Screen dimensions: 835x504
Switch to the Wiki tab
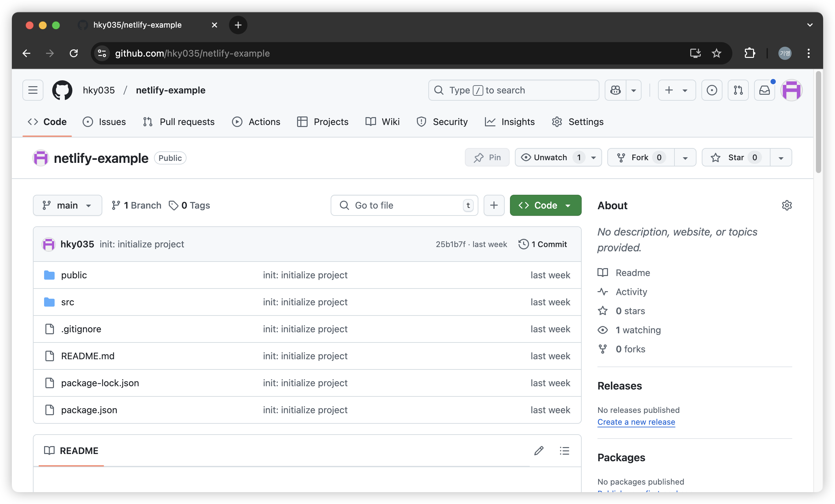click(x=383, y=122)
